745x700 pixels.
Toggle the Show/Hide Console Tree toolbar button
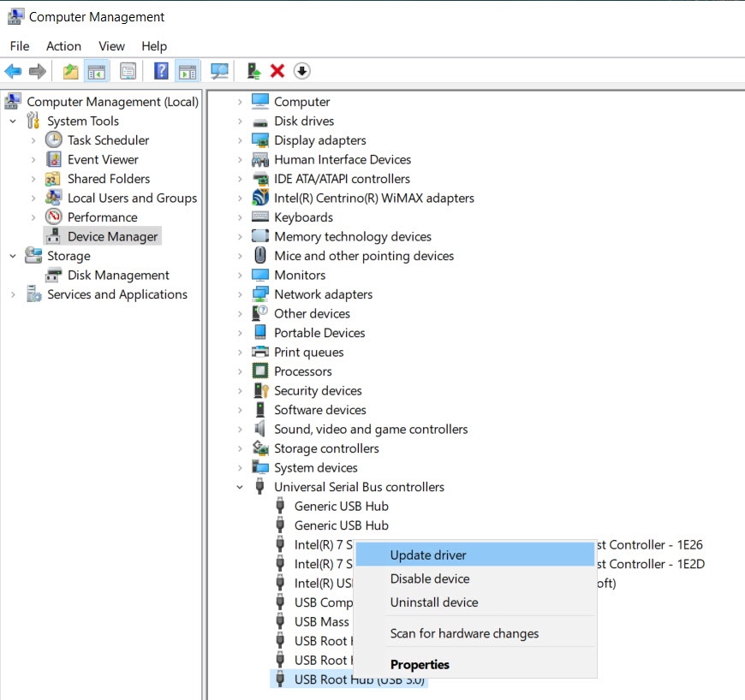point(97,71)
